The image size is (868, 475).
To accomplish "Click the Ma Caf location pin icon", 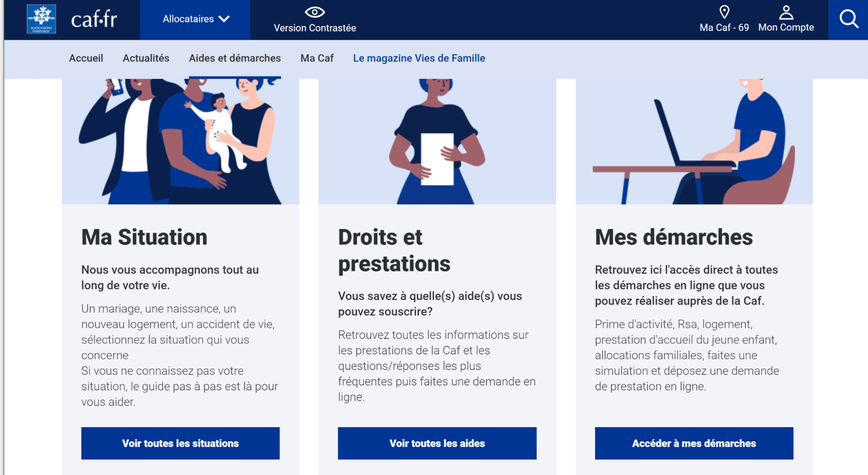I will point(724,12).
